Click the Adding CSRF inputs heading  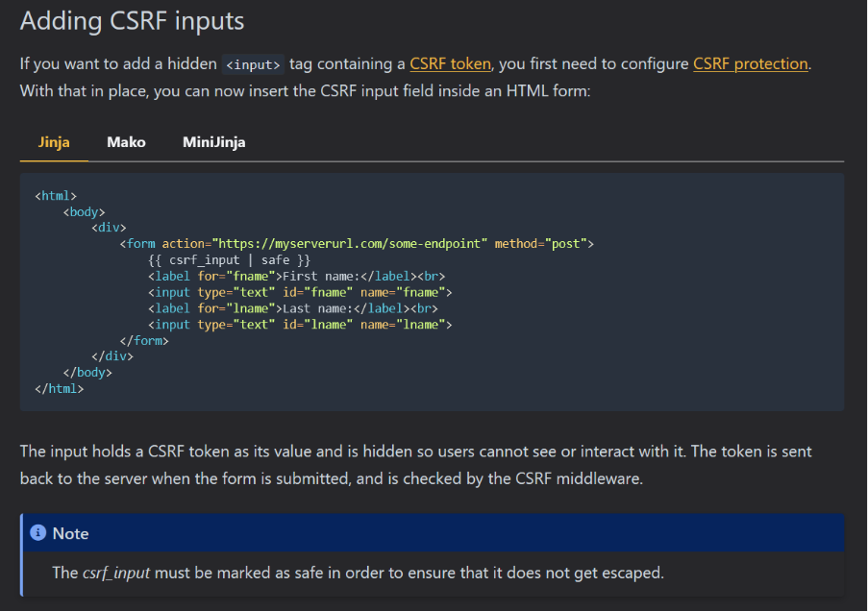click(132, 21)
